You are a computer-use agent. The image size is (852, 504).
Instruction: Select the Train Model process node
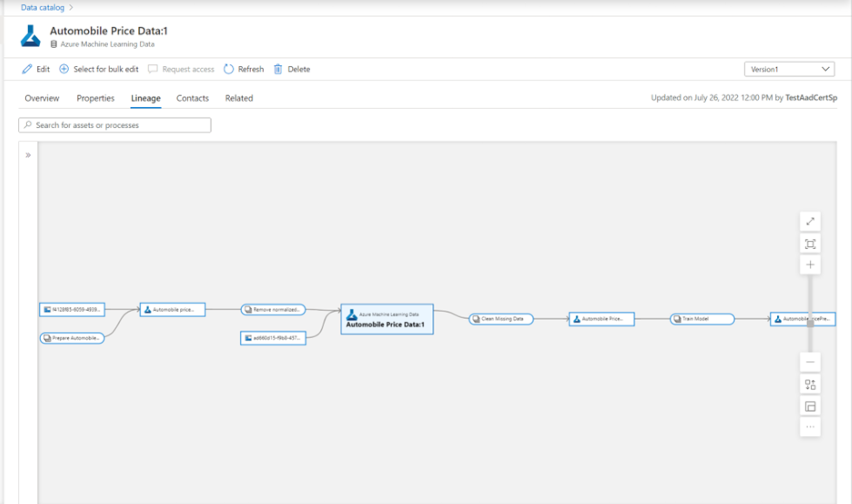(x=702, y=319)
